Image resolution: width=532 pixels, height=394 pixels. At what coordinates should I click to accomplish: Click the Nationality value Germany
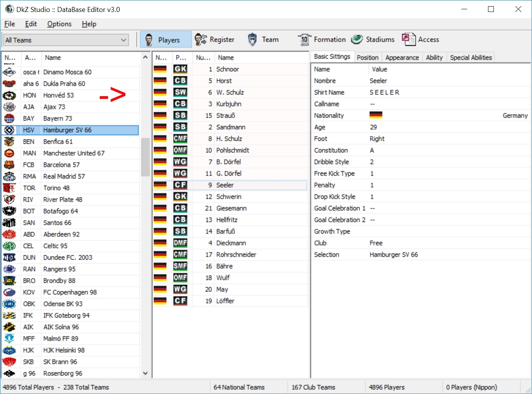(515, 115)
